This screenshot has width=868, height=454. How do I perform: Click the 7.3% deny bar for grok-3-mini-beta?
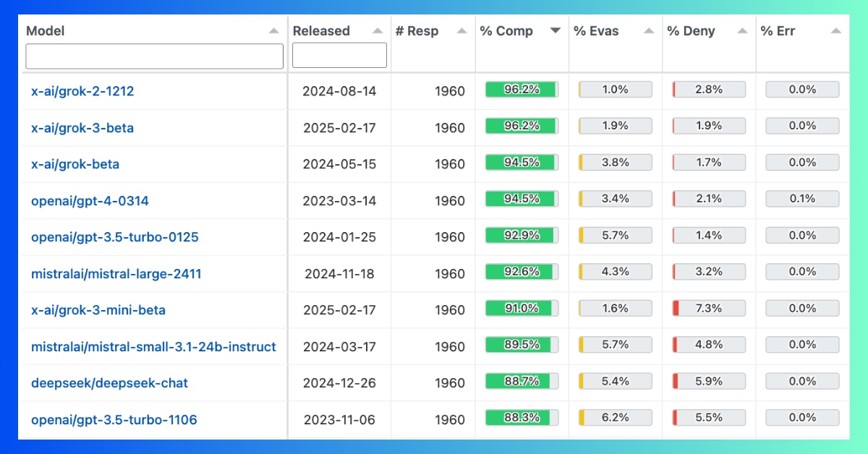(x=709, y=309)
